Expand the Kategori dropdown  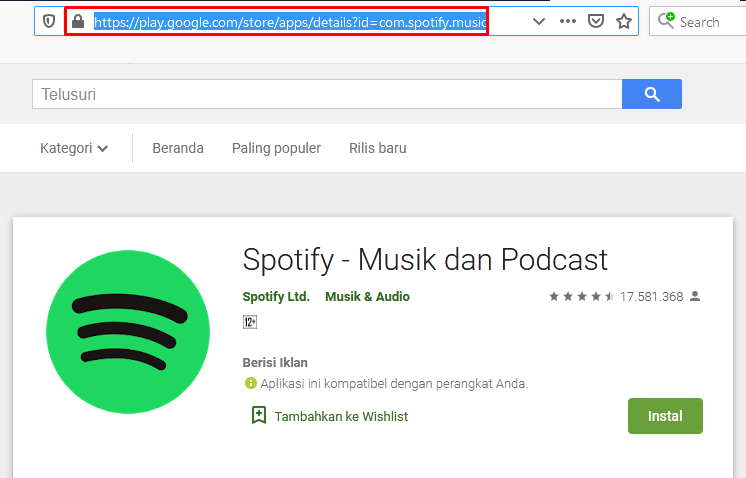pos(74,148)
